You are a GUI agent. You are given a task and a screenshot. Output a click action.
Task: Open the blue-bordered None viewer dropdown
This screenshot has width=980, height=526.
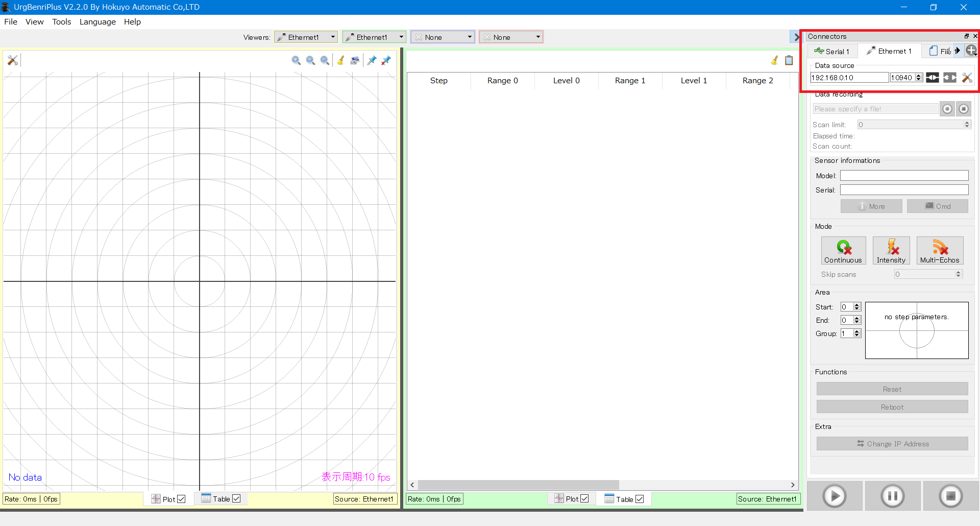click(443, 37)
